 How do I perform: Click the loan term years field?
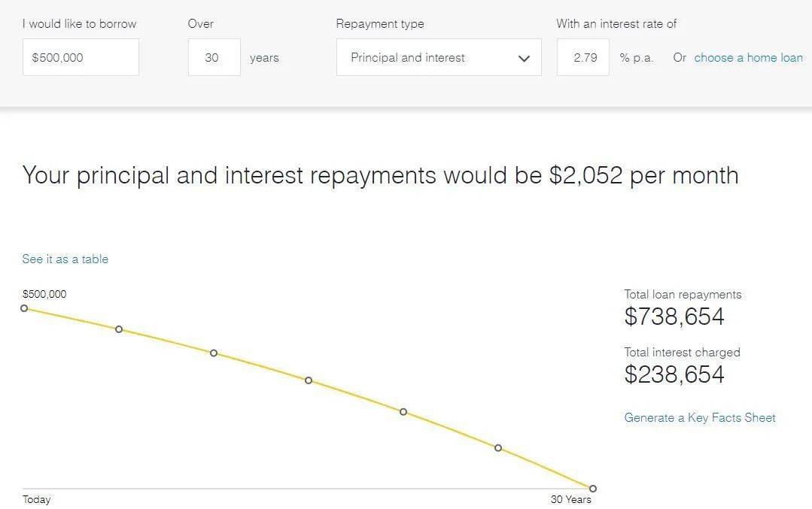point(214,57)
